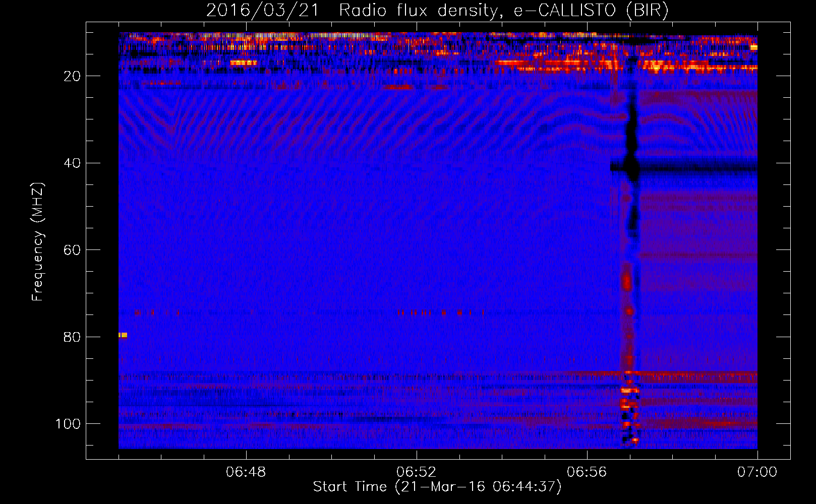Click the 'Start Time (21-Mar-16 06:44:37)' label

pos(437,487)
